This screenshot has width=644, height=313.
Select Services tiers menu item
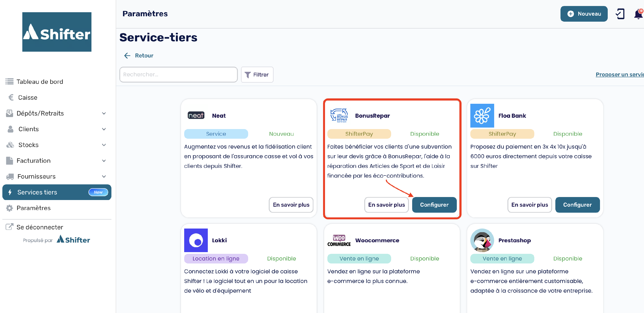[57, 192]
